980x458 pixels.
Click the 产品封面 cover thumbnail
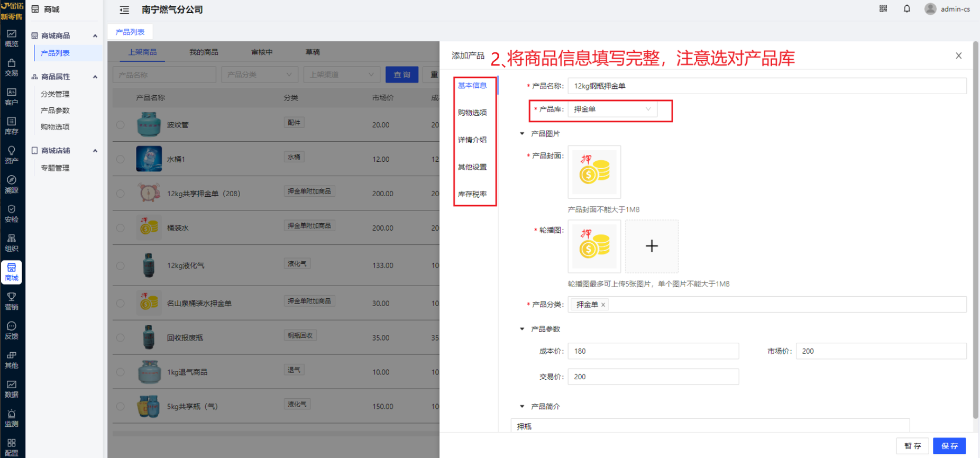coord(594,172)
